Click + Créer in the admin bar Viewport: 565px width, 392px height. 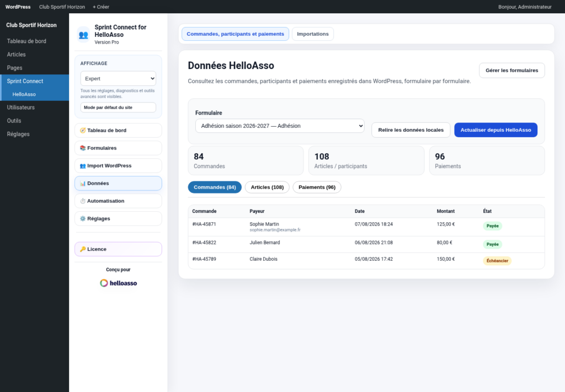101,7
